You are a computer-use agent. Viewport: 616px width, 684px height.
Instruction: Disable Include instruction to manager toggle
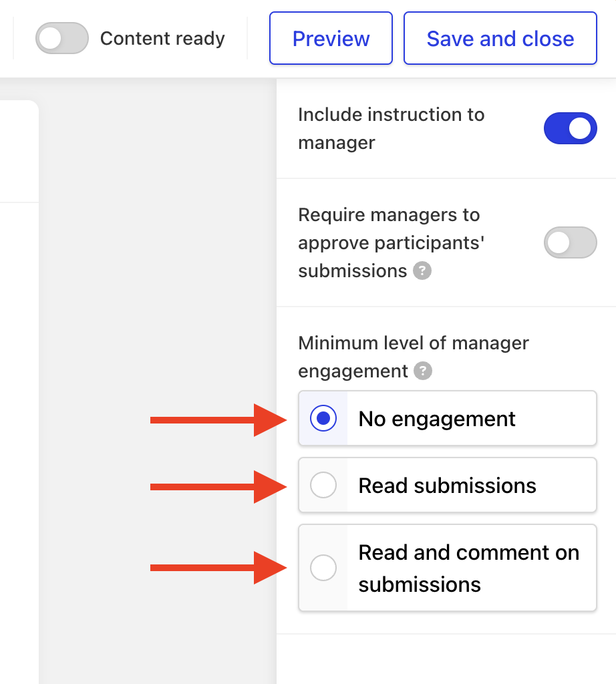pyautogui.click(x=570, y=128)
